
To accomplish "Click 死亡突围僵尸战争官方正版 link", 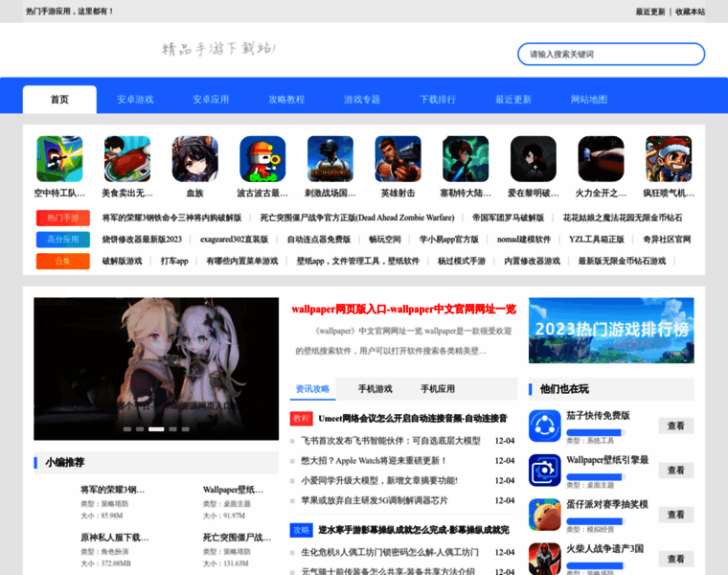I will point(357,218).
